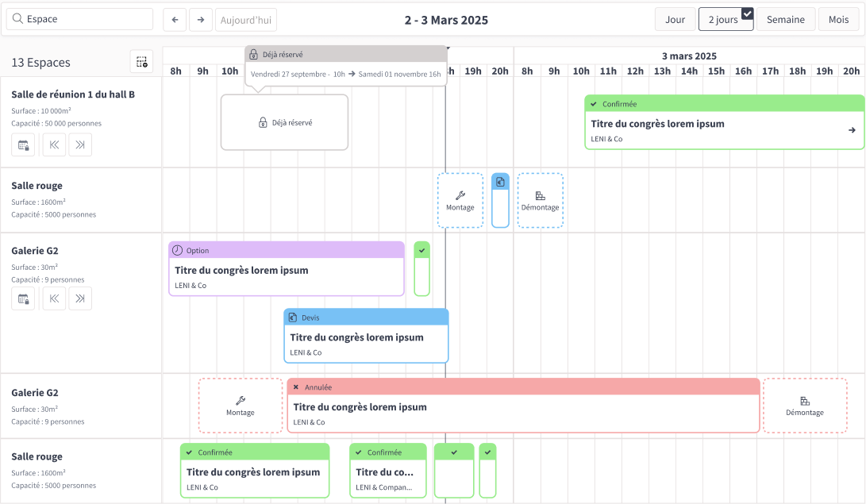Click the right arrow on the 3 mars Confirmée event
Image resolution: width=866 pixels, height=504 pixels.
(852, 130)
